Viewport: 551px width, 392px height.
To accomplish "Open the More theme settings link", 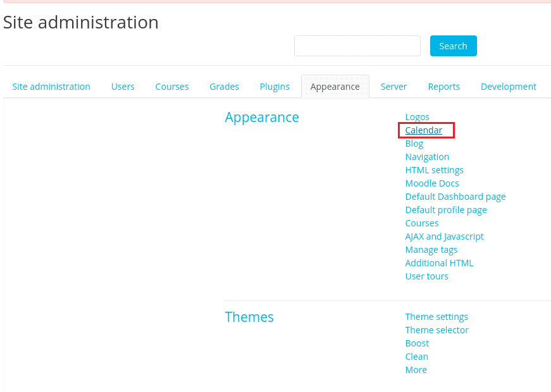I will 416,370.
